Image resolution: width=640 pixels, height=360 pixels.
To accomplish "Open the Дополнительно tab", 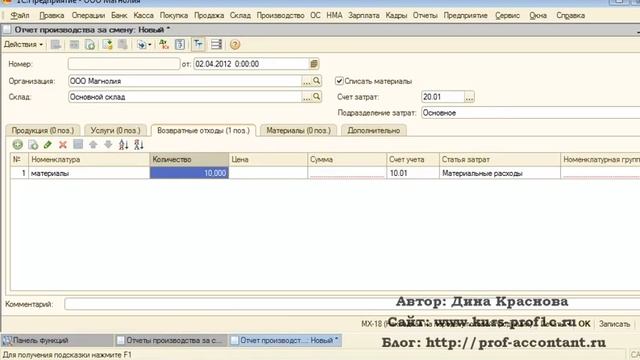I will tap(373, 131).
